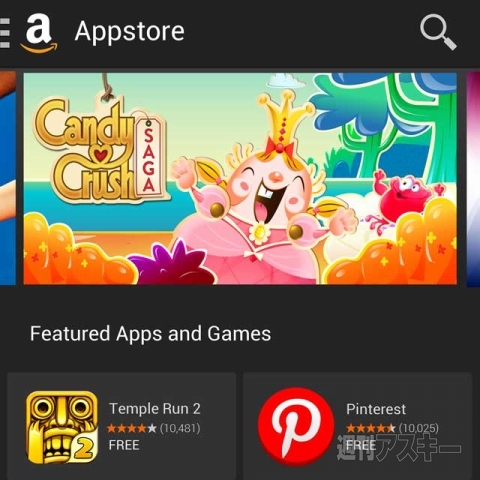The image size is (480, 480).
Task: Open the Featured Apps and Games section
Action: click(150, 334)
